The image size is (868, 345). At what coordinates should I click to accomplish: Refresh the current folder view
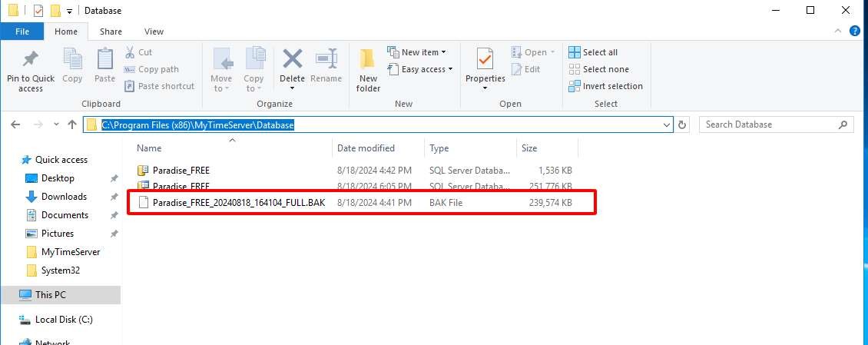684,124
